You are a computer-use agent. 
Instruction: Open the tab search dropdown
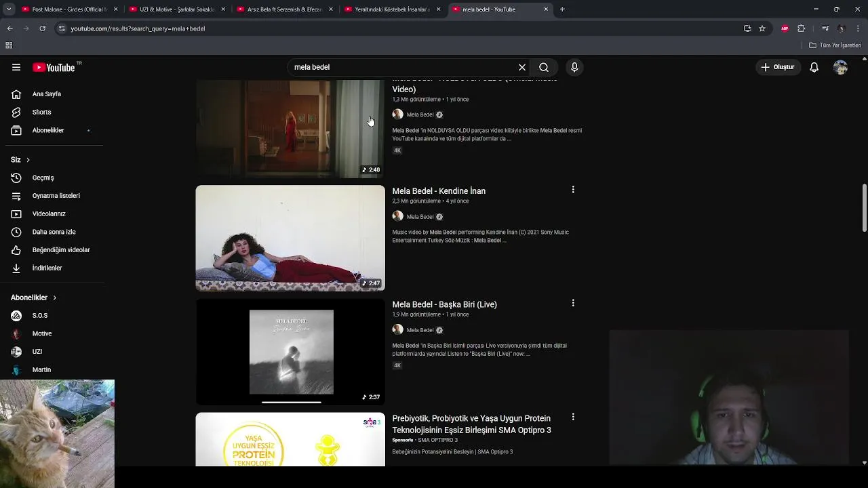tap(9, 9)
